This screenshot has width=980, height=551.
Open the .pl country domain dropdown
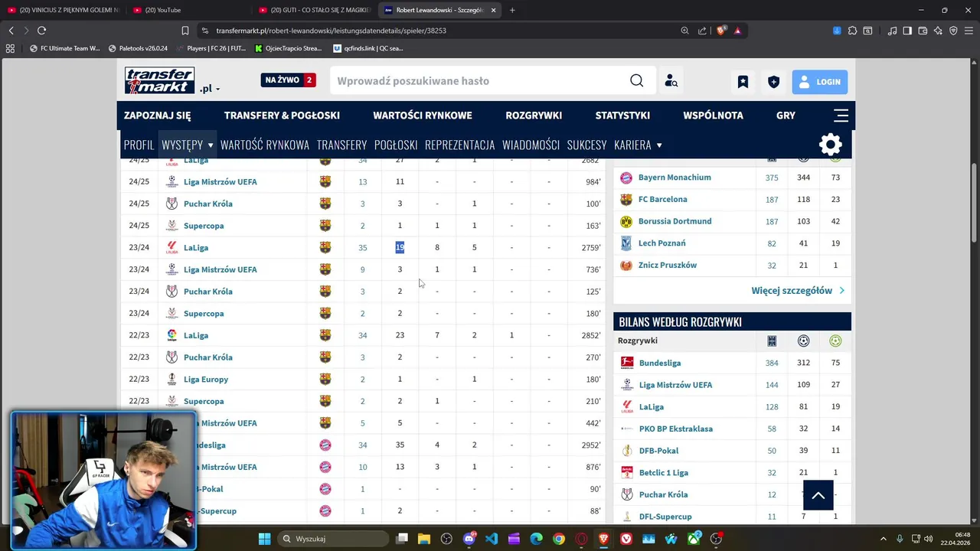tap(210, 89)
